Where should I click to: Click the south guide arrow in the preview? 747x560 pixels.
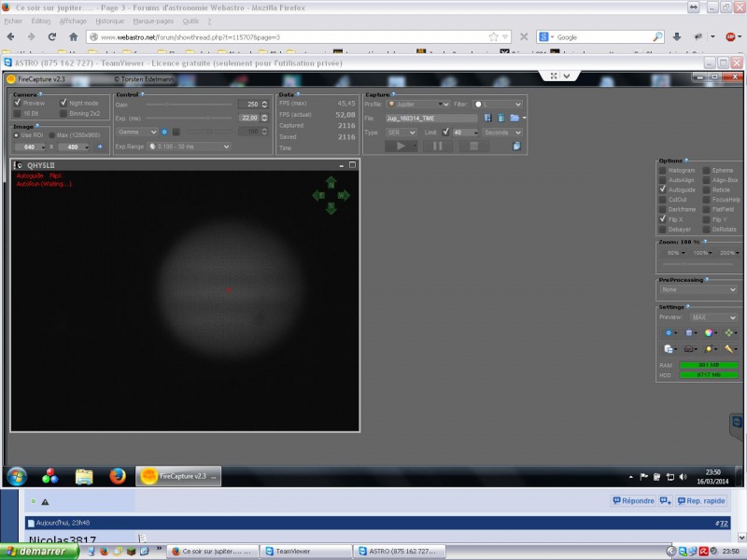point(331,207)
